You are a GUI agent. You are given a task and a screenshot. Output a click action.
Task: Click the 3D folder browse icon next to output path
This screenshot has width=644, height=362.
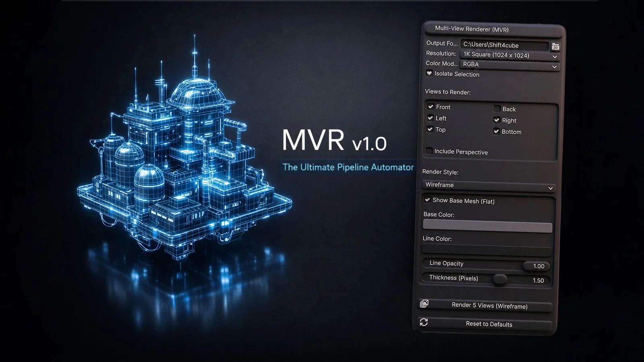[555, 46]
